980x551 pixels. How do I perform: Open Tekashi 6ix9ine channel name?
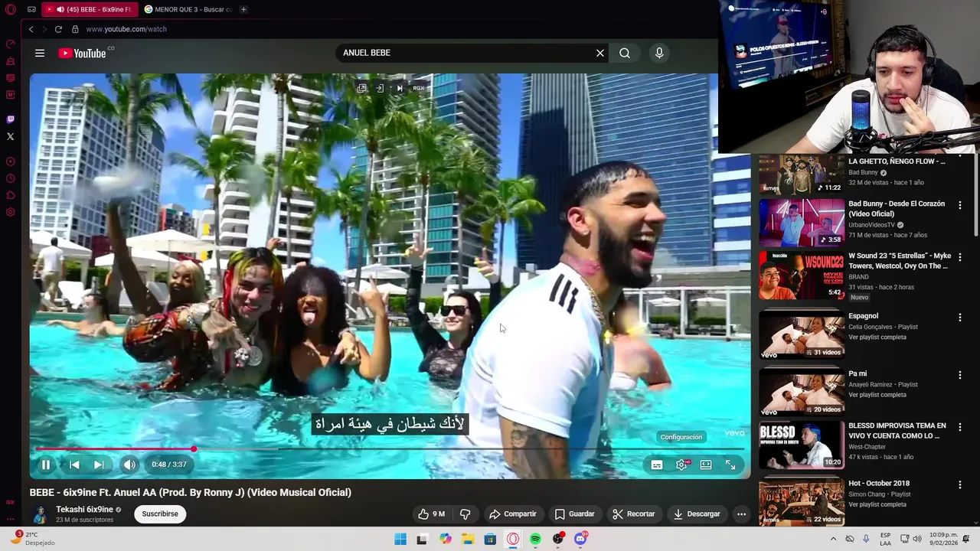84,509
